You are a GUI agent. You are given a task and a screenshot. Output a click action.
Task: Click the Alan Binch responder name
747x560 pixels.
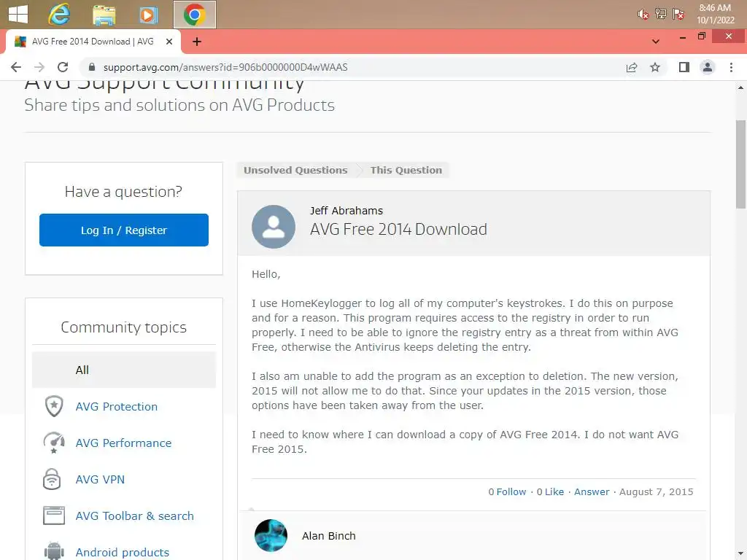[x=329, y=536]
